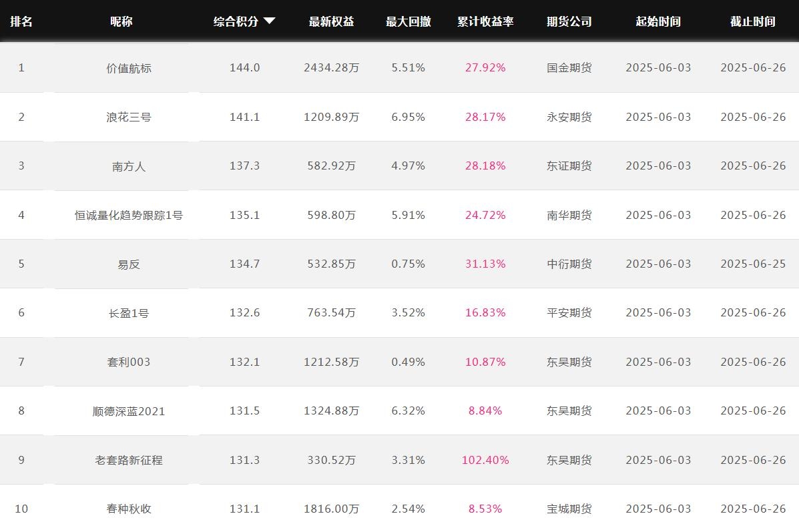Click futures company 宝城期货

pos(569,509)
